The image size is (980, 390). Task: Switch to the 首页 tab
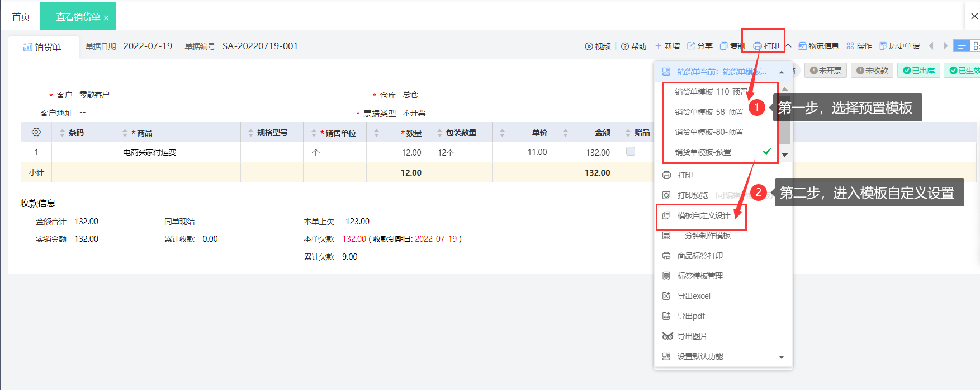[x=21, y=17]
